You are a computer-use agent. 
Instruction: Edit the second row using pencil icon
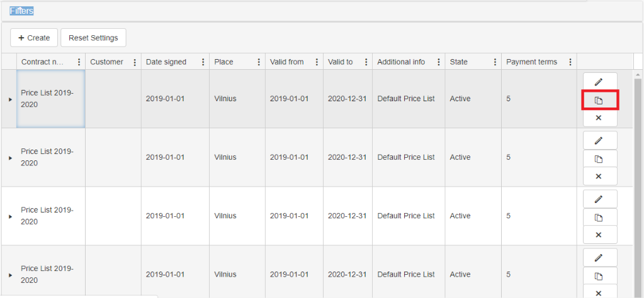[599, 141]
